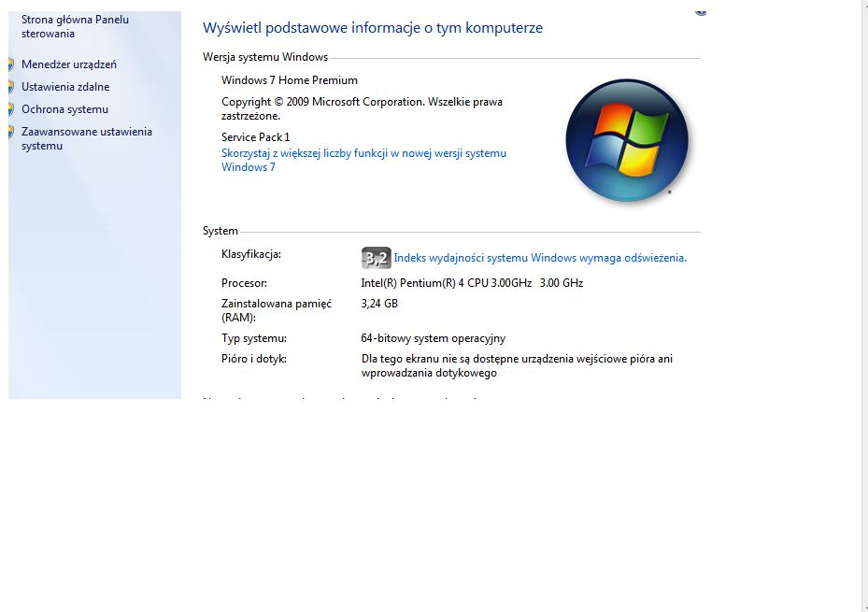Click the Pióro i dotyk: label
868x612 pixels.
tap(254, 359)
